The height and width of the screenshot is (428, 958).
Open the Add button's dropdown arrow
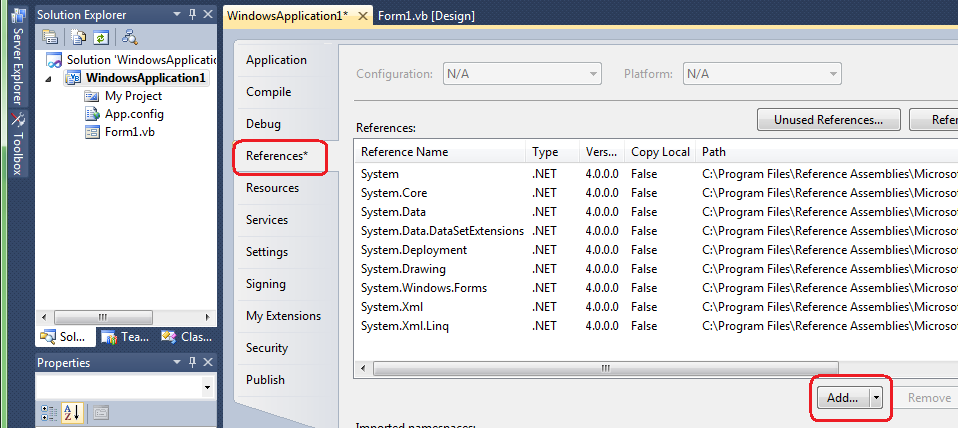(x=876, y=398)
